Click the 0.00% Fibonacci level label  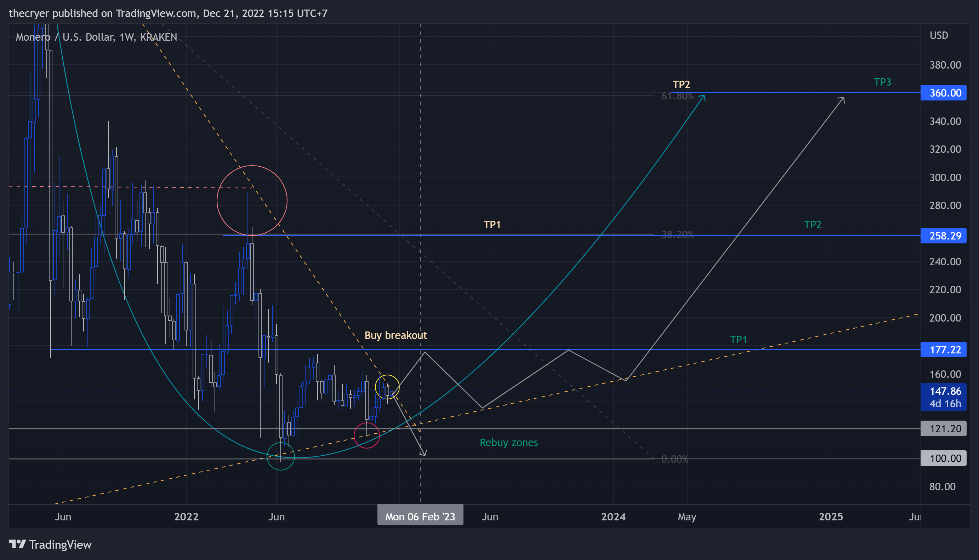pos(675,459)
